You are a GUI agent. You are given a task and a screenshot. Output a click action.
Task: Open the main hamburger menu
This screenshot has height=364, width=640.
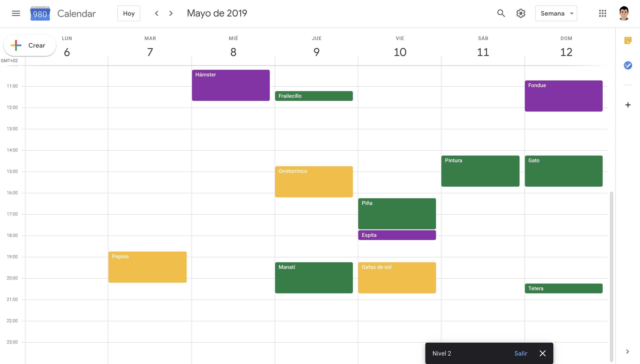pyautogui.click(x=16, y=13)
